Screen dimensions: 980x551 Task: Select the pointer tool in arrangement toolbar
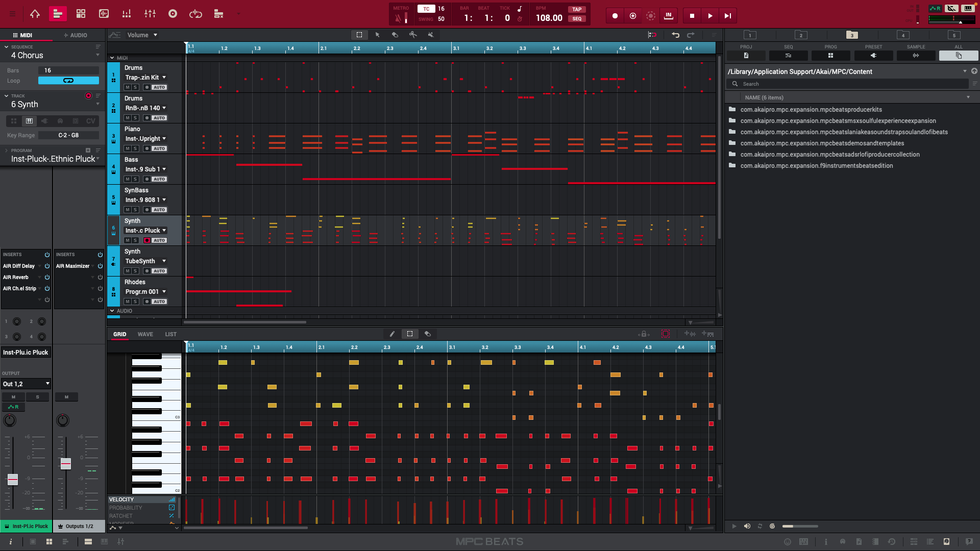377,35
